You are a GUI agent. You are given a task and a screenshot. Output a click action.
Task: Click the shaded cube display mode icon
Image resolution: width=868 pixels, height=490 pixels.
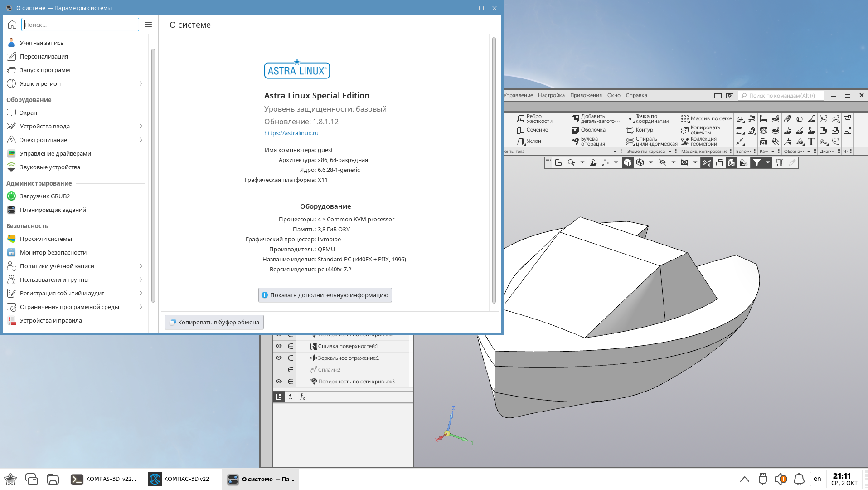628,162
